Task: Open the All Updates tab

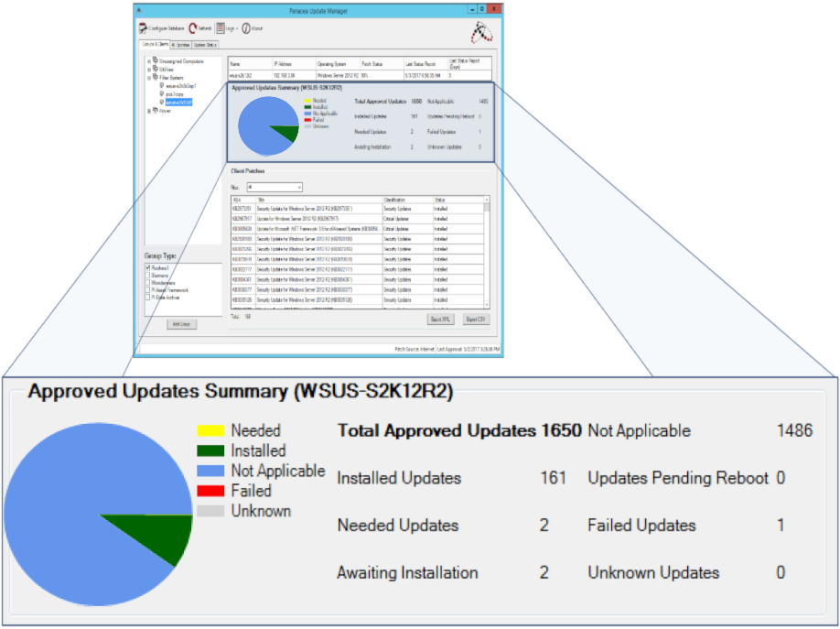Action: tap(181, 45)
